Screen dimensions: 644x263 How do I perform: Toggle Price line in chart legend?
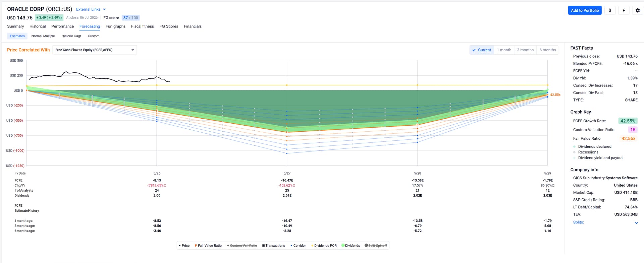pos(184,246)
